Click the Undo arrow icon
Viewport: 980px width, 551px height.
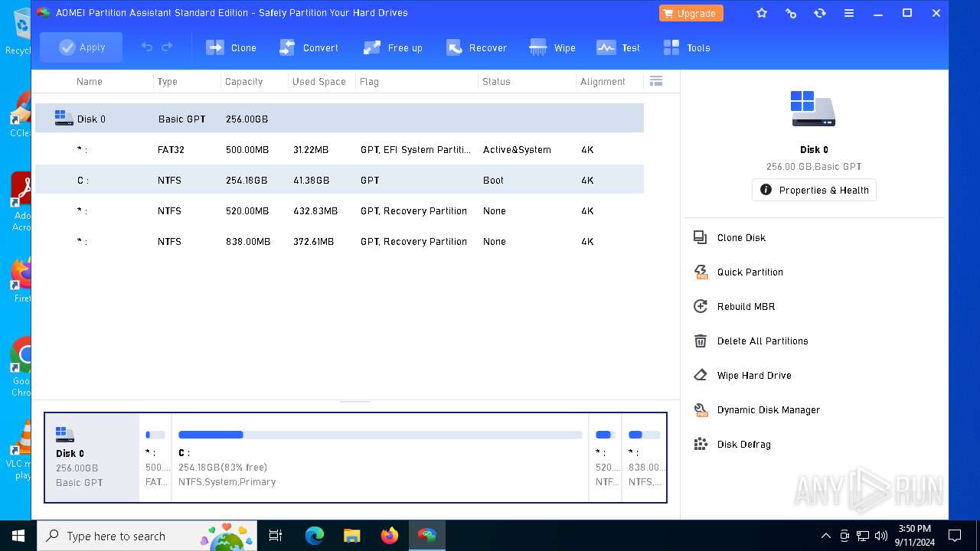(x=146, y=47)
